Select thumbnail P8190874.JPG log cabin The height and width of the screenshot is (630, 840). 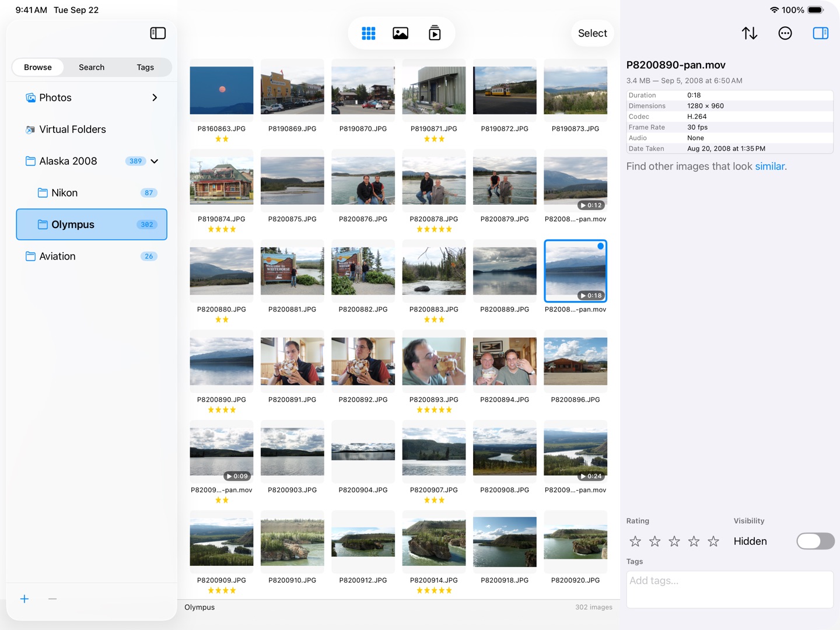click(222, 181)
